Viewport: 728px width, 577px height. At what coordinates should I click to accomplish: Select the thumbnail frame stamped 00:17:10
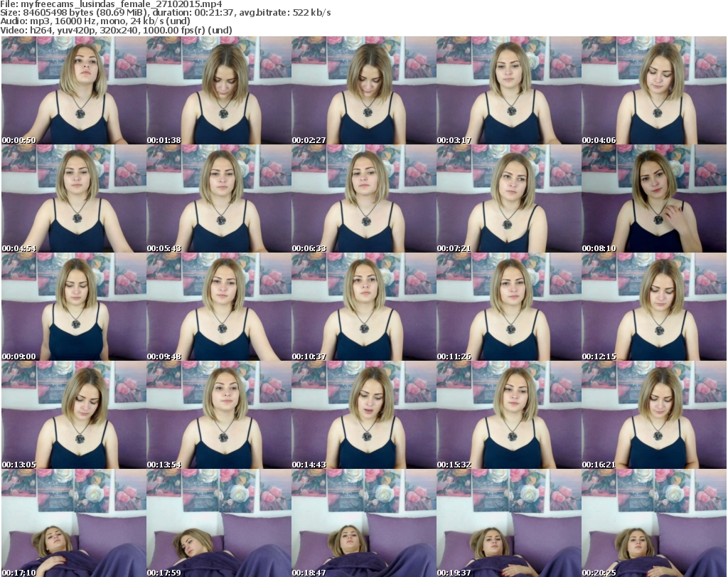point(74,523)
